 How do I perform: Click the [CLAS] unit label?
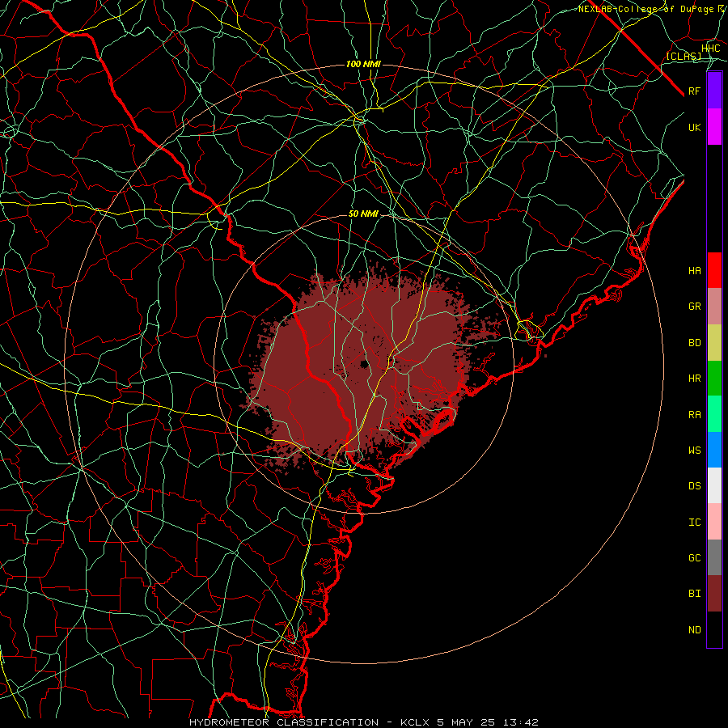pos(684,56)
